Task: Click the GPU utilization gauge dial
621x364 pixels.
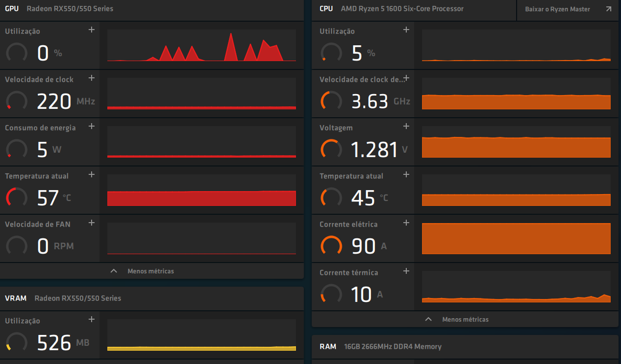Action: tap(17, 53)
